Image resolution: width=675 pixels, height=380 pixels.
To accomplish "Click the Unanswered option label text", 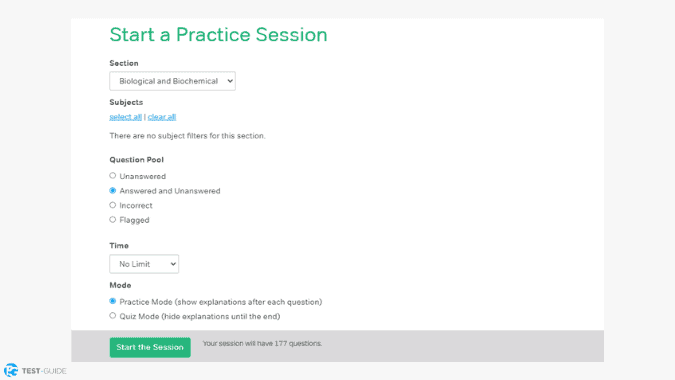I will pyautogui.click(x=142, y=176).
